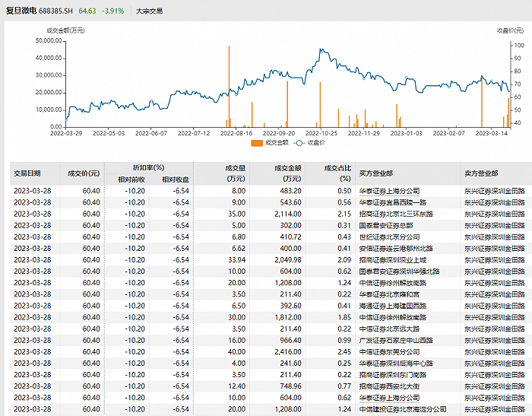Toggle the orange 成交金额 legend marker

coord(257,142)
